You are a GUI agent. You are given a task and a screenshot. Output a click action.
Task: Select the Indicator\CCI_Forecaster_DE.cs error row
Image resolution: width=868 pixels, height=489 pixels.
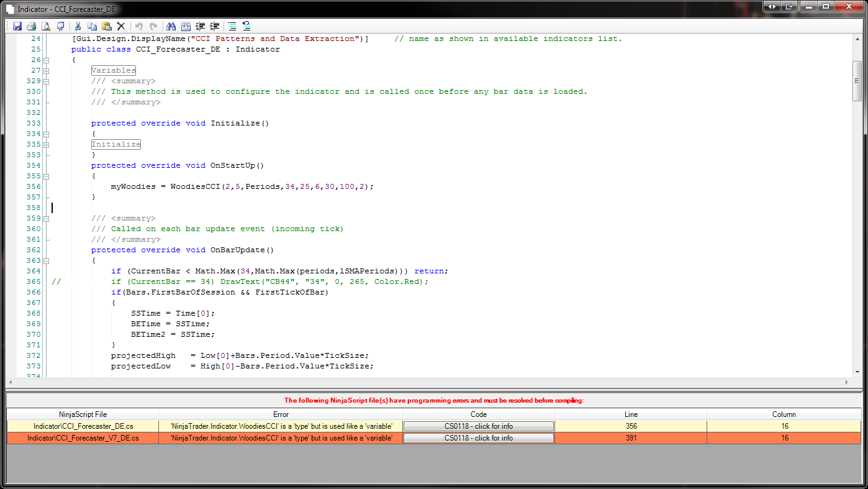(434, 426)
